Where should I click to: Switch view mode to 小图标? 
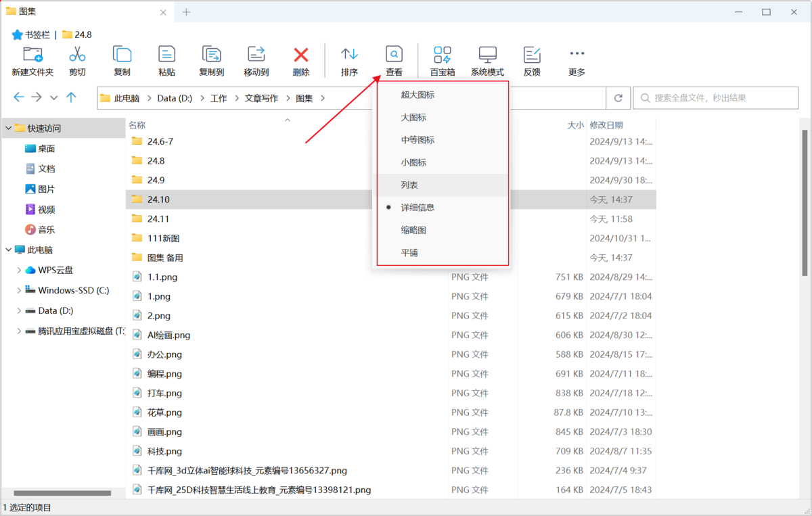click(413, 162)
